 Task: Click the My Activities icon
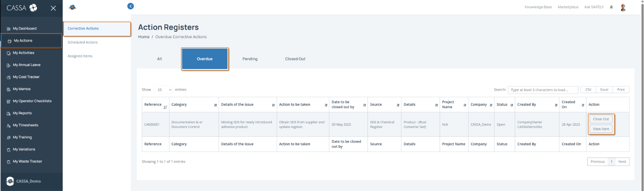9,53
